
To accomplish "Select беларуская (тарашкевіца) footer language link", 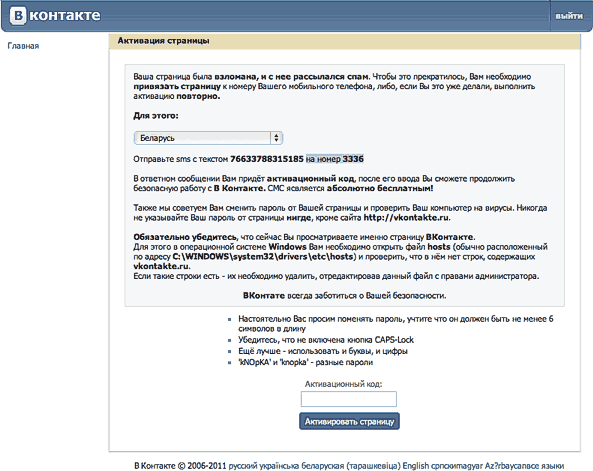I will [x=351, y=466].
